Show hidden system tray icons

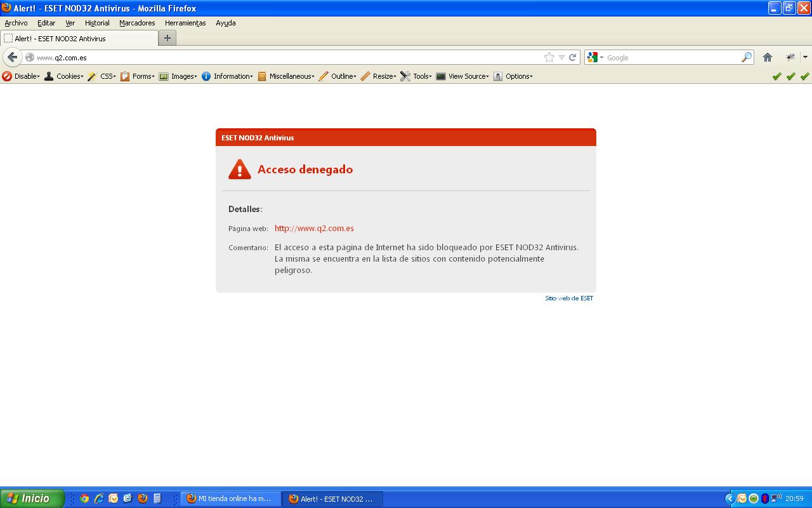coord(730,498)
